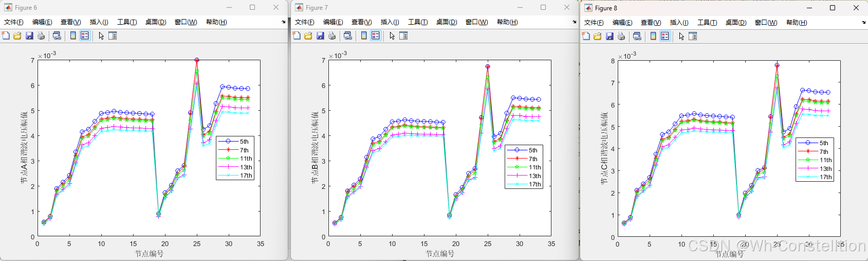
Task: Save Figure 6 using the floppy disk icon
Action: [29, 36]
